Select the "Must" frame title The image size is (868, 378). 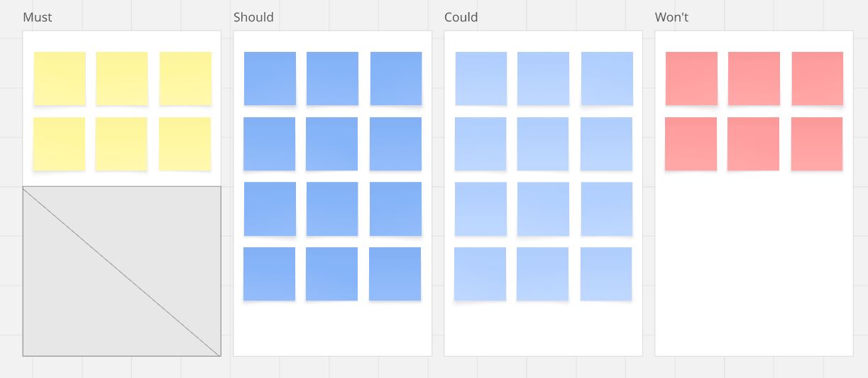pyautogui.click(x=38, y=17)
